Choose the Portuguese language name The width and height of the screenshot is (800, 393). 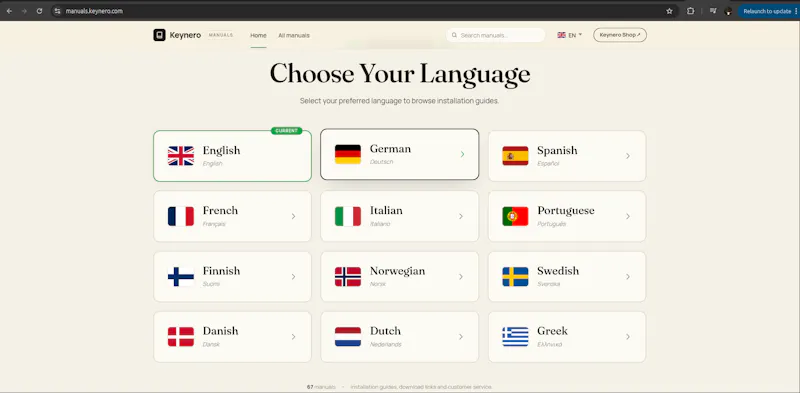[x=566, y=211]
